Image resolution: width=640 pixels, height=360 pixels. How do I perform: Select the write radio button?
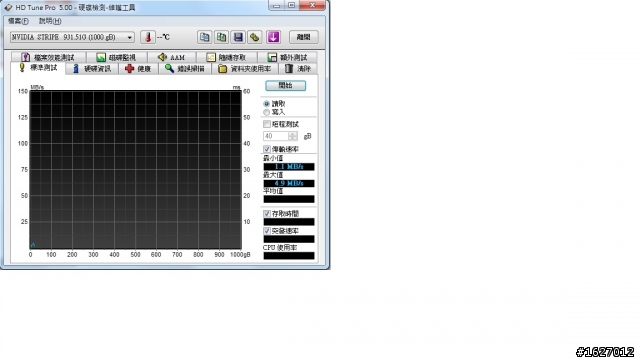(267, 112)
